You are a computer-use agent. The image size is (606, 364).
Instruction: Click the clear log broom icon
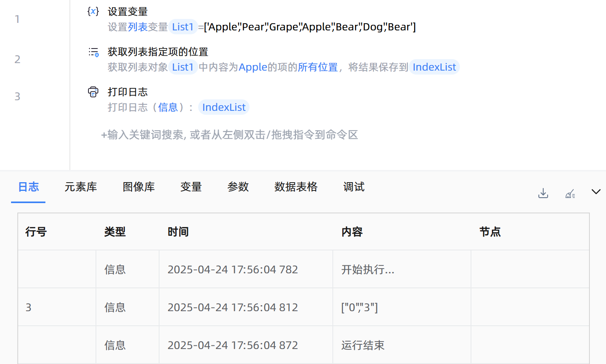pos(570,194)
